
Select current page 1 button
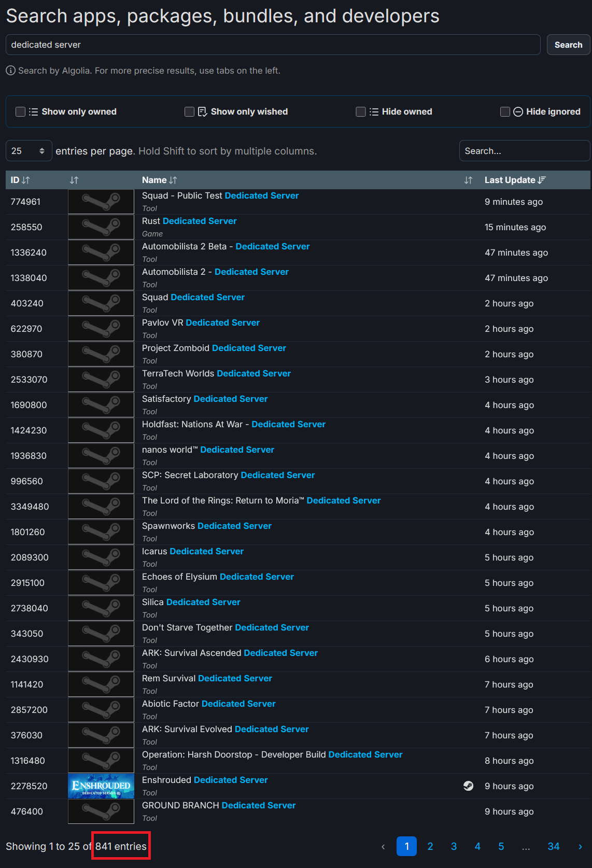[x=406, y=846]
